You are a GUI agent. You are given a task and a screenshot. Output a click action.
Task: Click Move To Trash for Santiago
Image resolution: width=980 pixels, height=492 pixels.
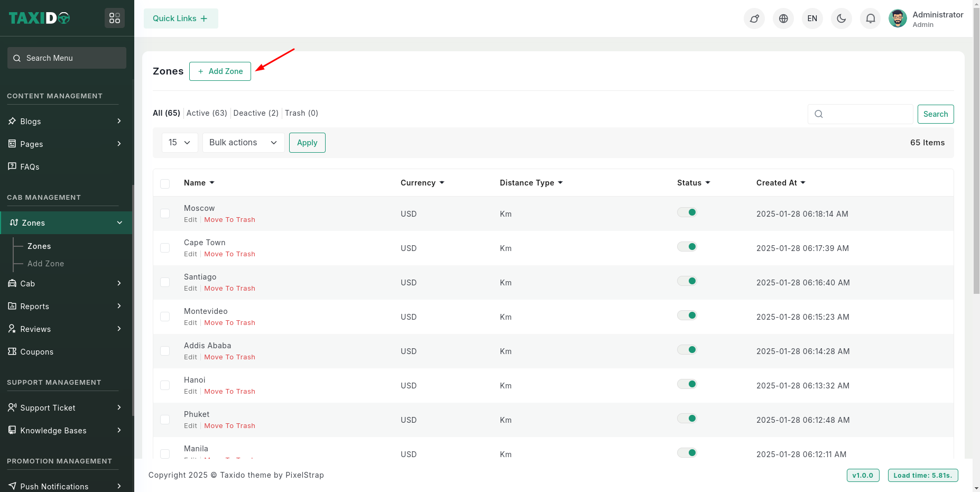tap(229, 289)
